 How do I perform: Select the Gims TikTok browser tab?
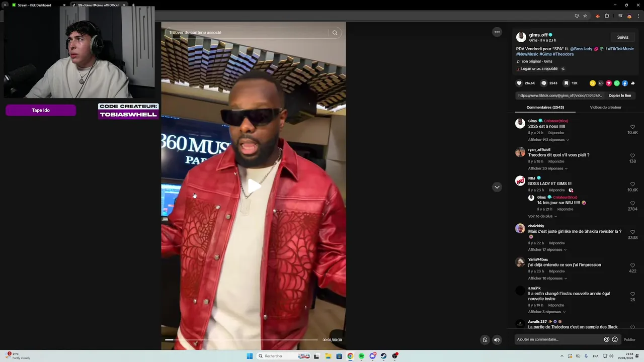[x=98, y=5]
